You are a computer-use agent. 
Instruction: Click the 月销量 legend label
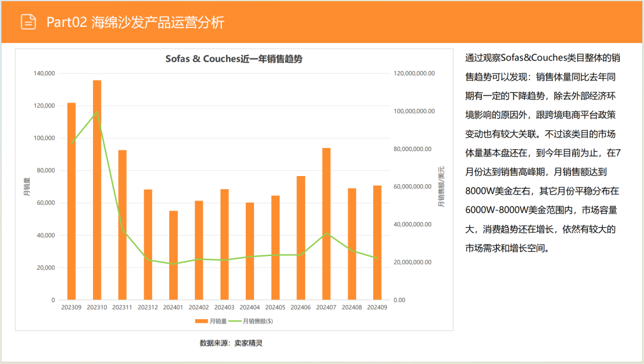[218, 321]
